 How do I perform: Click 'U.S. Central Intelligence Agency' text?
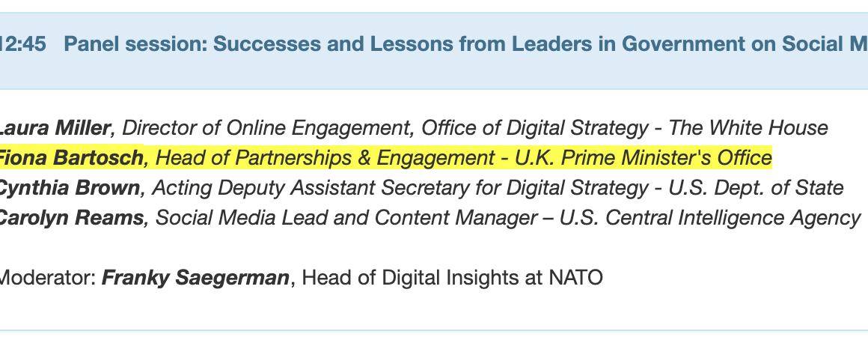pyautogui.click(x=709, y=218)
